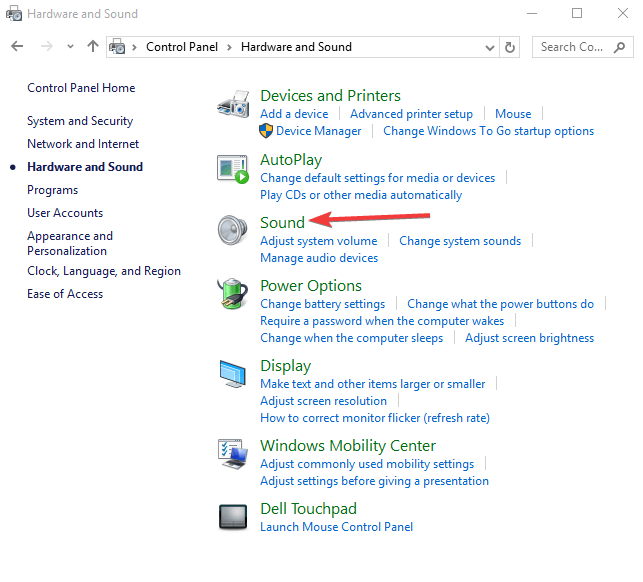Image resolution: width=643 pixels, height=582 pixels.
Task: Click the address bar location icon
Action: [x=117, y=47]
